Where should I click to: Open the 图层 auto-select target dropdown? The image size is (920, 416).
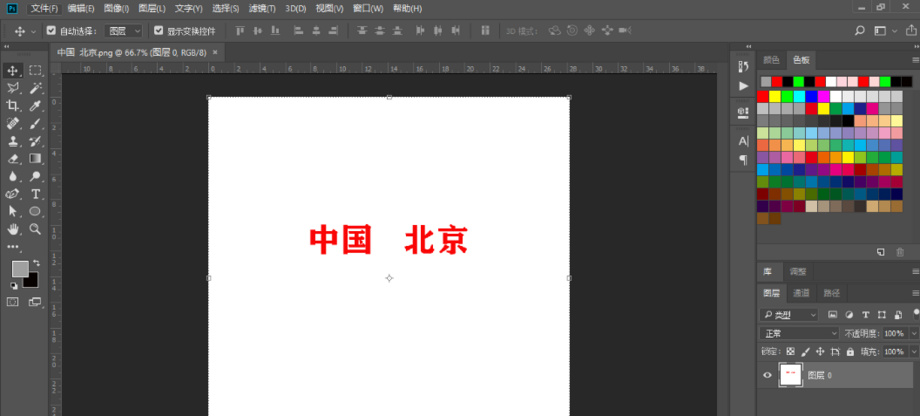point(123,31)
